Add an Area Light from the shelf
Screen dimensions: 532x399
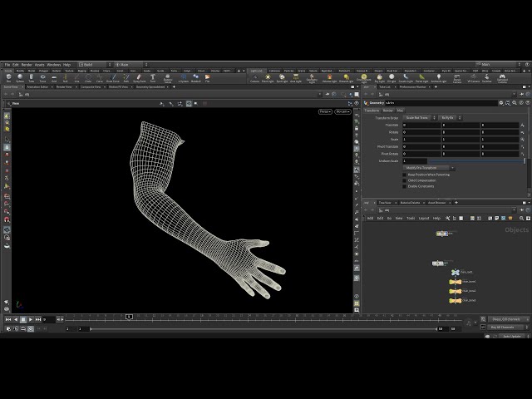coord(296,78)
